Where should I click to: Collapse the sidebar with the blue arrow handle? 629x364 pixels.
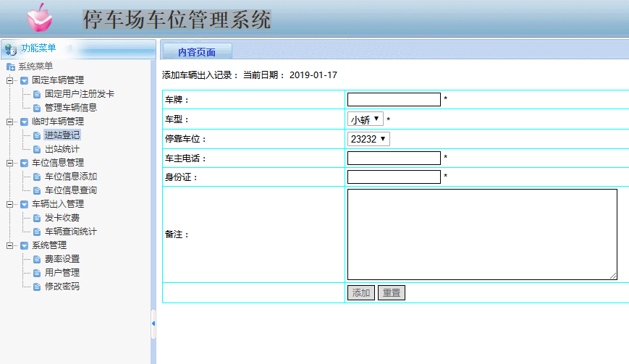click(153, 323)
